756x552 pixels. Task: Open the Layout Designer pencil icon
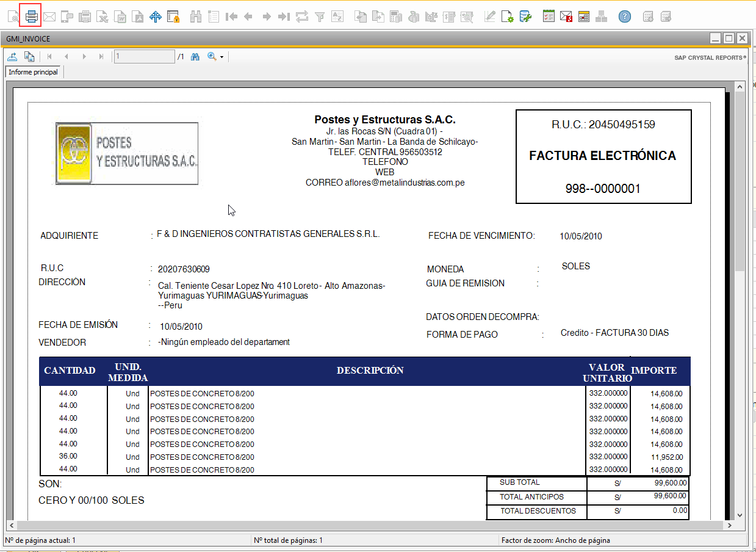coord(489,16)
